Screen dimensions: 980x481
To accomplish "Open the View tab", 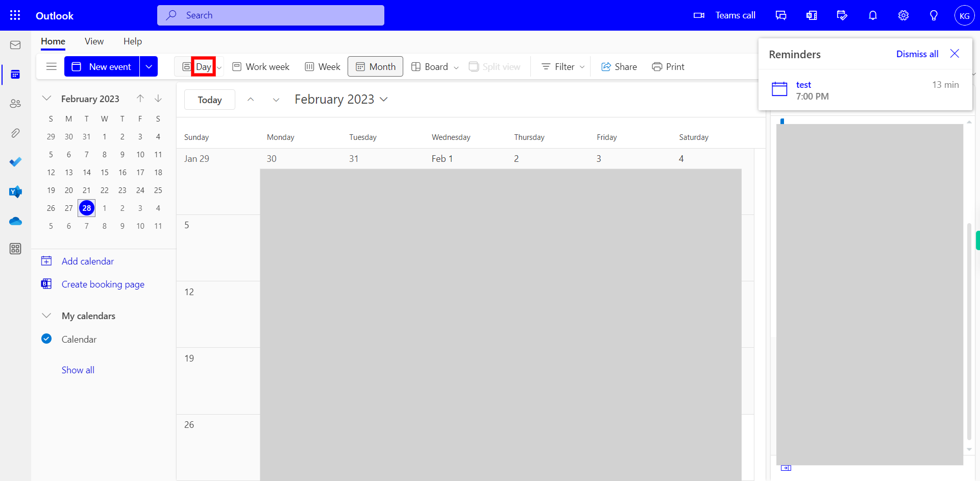I will 94,41.
